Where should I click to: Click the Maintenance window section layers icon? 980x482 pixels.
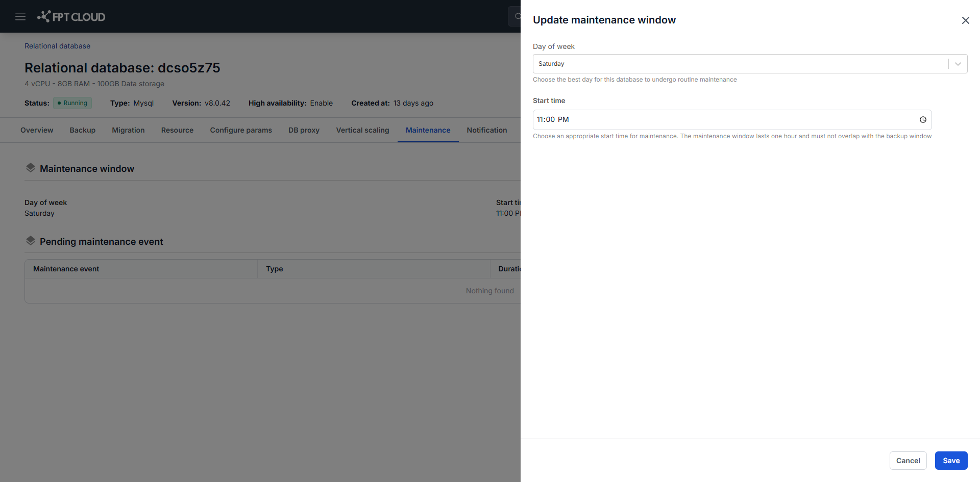[31, 168]
